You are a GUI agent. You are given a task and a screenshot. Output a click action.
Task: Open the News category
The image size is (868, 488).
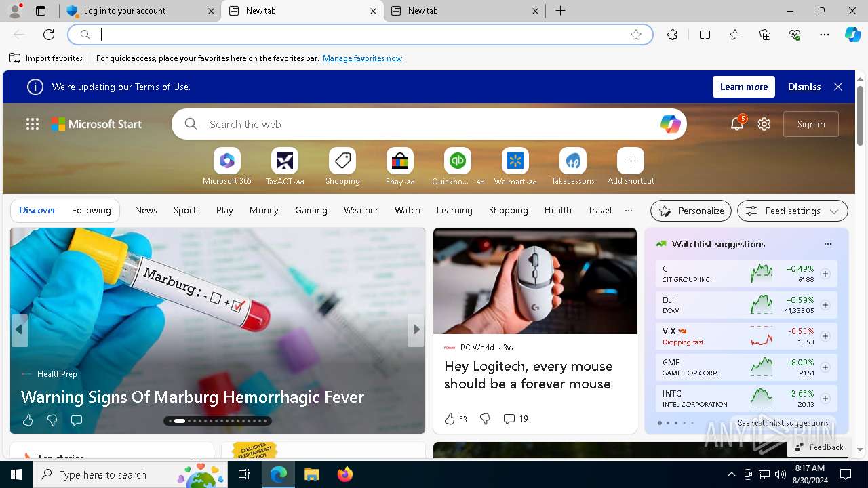tap(146, 210)
